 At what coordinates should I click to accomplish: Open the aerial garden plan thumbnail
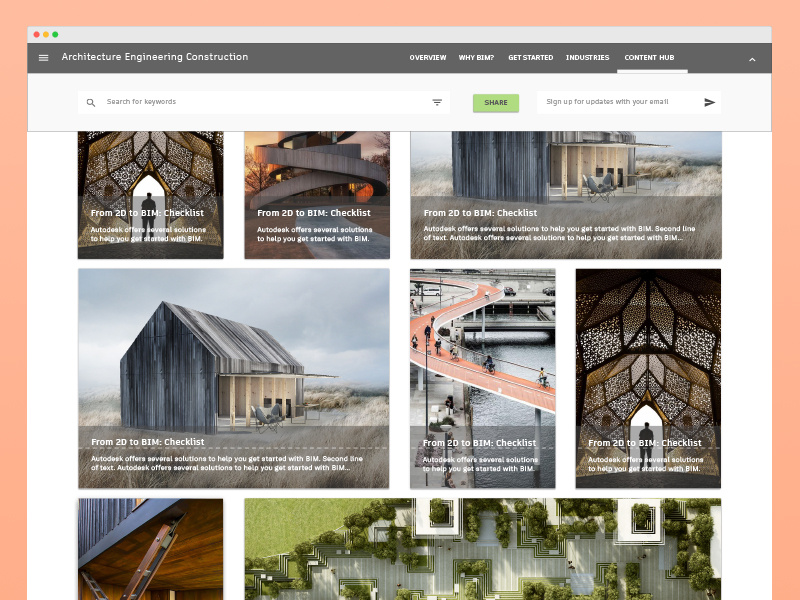[482, 549]
